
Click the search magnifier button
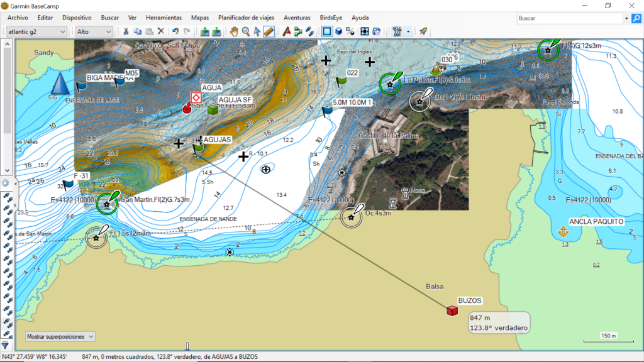636,18
